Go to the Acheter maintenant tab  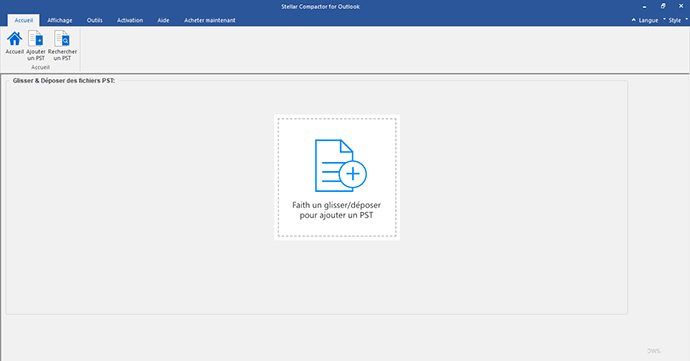tap(209, 20)
